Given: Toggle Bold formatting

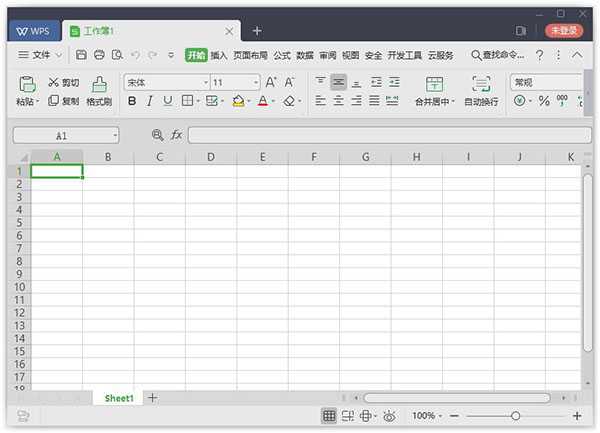Looking at the screenshot, I should [132, 101].
